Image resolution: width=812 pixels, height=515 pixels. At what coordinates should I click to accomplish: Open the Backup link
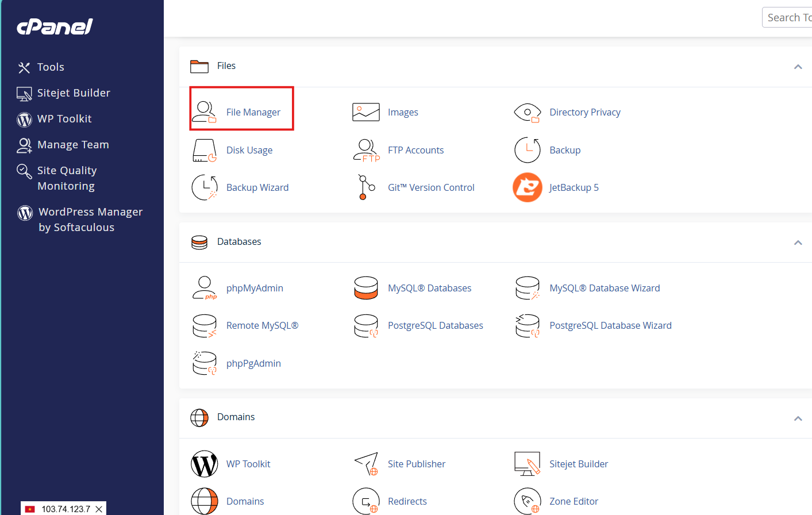click(x=565, y=150)
